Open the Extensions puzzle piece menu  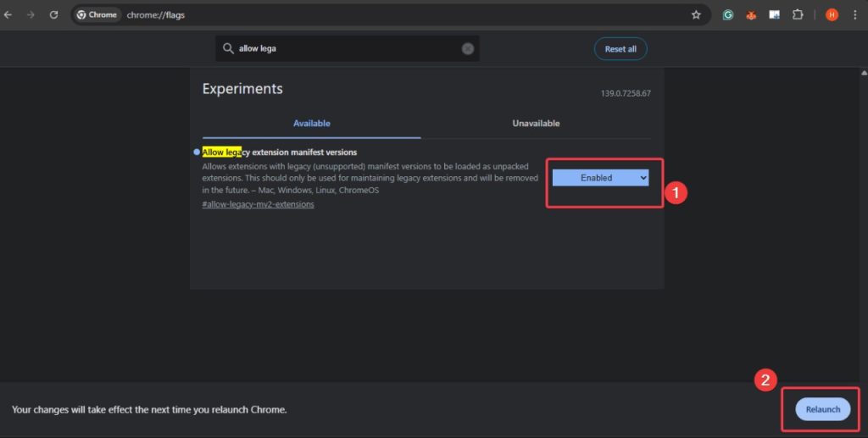pos(798,14)
